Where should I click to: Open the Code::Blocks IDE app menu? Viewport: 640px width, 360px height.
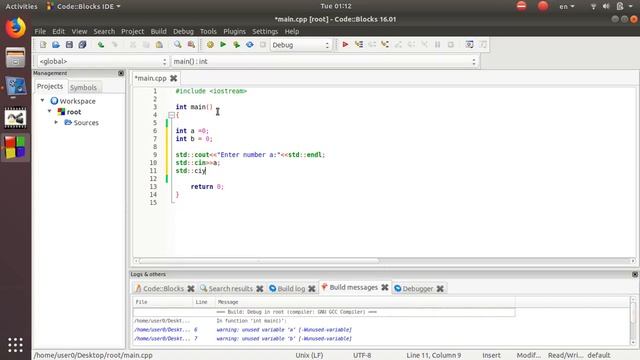[84, 6]
